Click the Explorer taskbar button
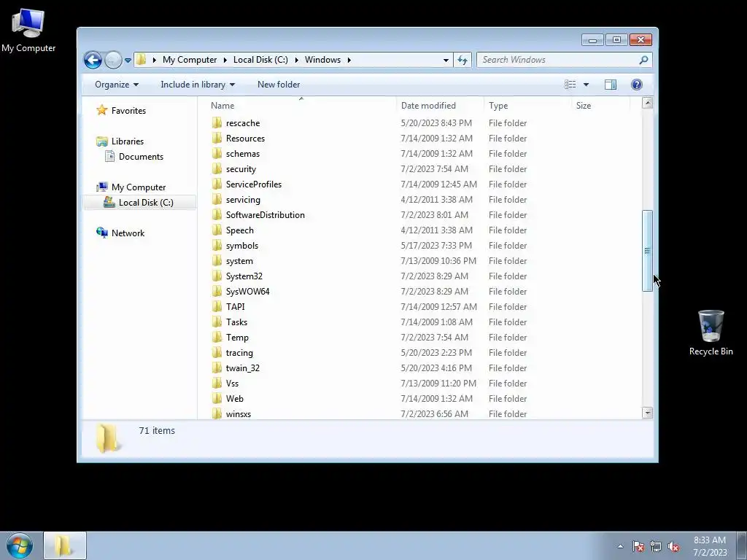747x560 pixels. click(65, 545)
